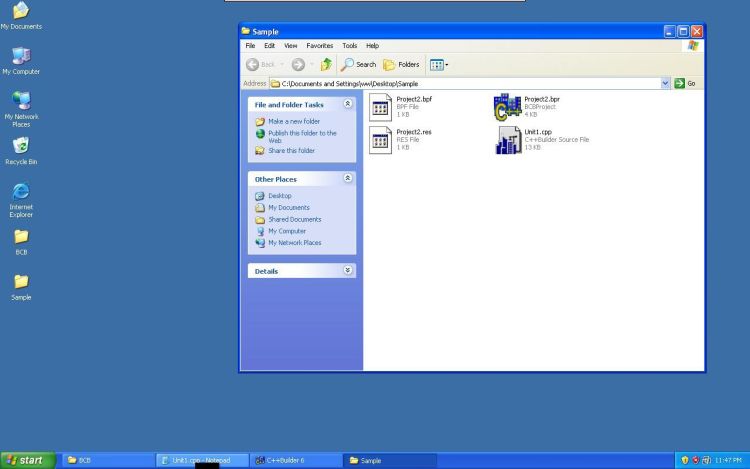This screenshot has width=750, height=469.
Task: Open the Project2.bpr C++Builder project icon
Action: [x=507, y=107]
